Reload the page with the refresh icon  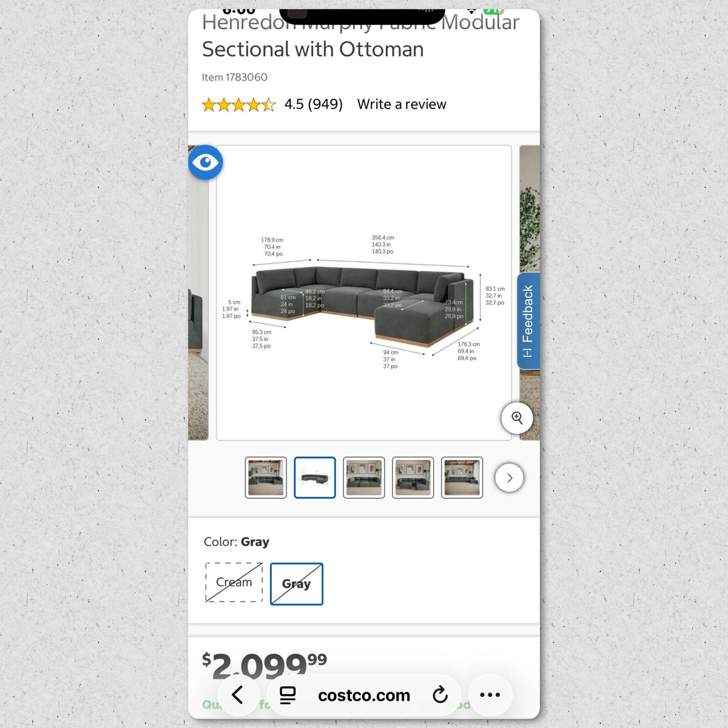[440, 695]
